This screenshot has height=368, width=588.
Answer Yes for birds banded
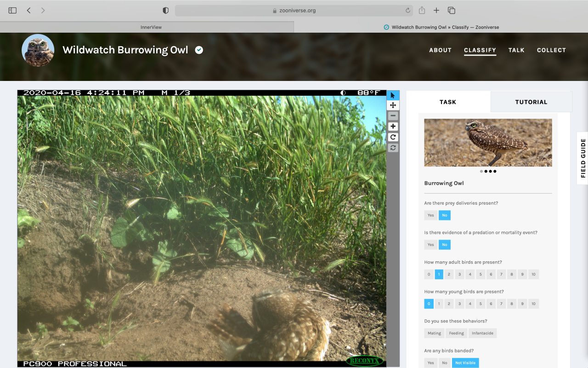[430, 362]
